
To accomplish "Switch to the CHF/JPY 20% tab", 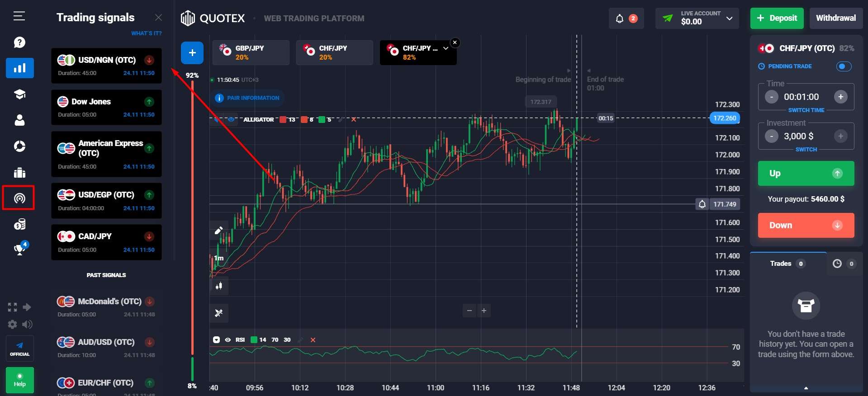I will coord(334,52).
